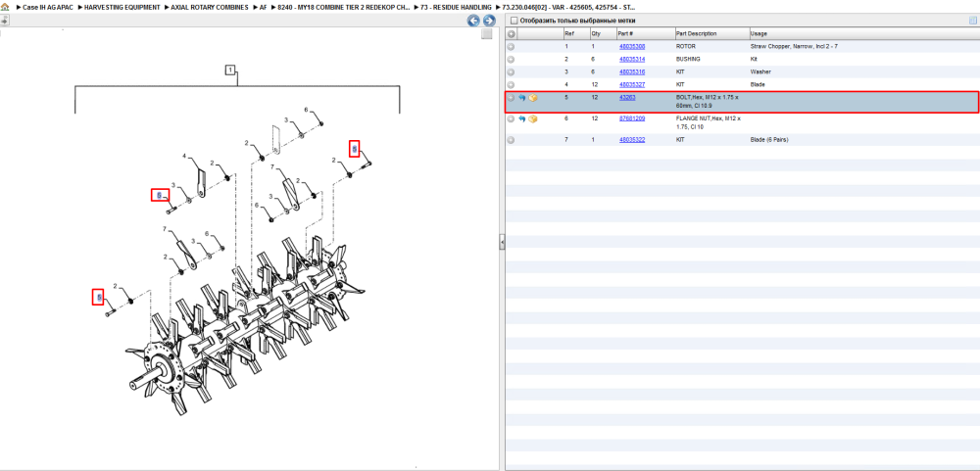Select 'Straw Chopper, Narrow, Incl 2 - 7' usage
The width and height of the screenshot is (980, 471).
[793, 47]
